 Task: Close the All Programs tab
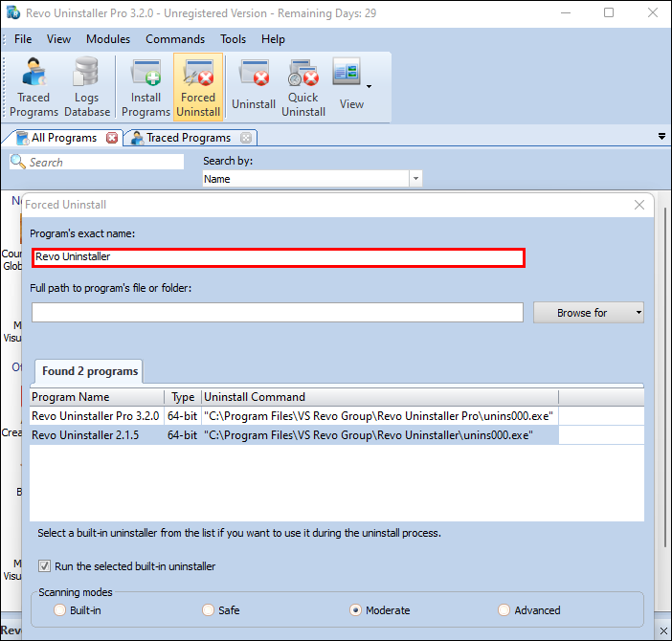(x=112, y=138)
